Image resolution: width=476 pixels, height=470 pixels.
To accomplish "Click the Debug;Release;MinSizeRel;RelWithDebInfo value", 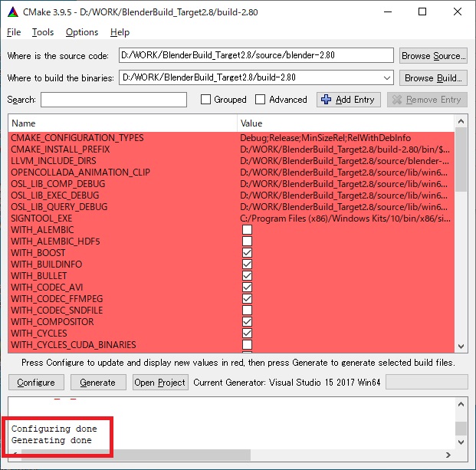I will coord(326,138).
